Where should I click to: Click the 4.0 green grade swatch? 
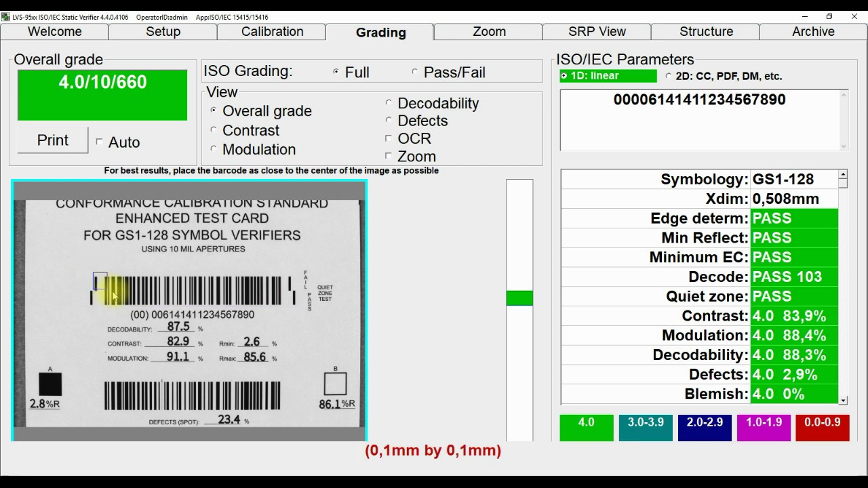pyautogui.click(x=586, y=428)
